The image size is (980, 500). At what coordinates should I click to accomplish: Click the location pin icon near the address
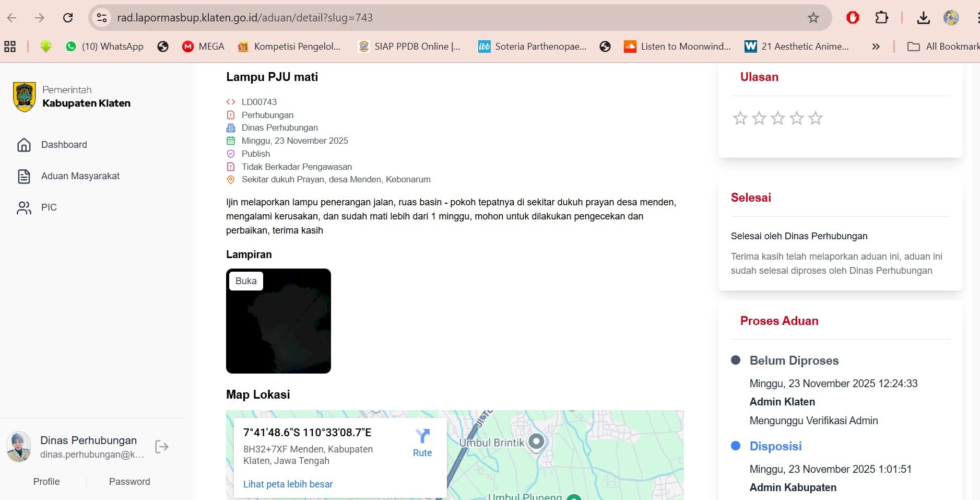tap(230, 179)
